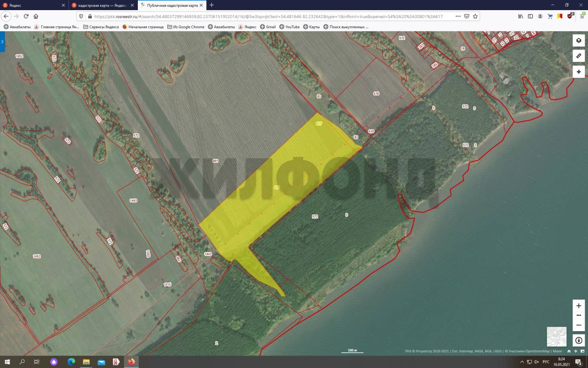Reset map orientation with compass button
Screen dimensions: 588x368
click(x=578, y=341)
